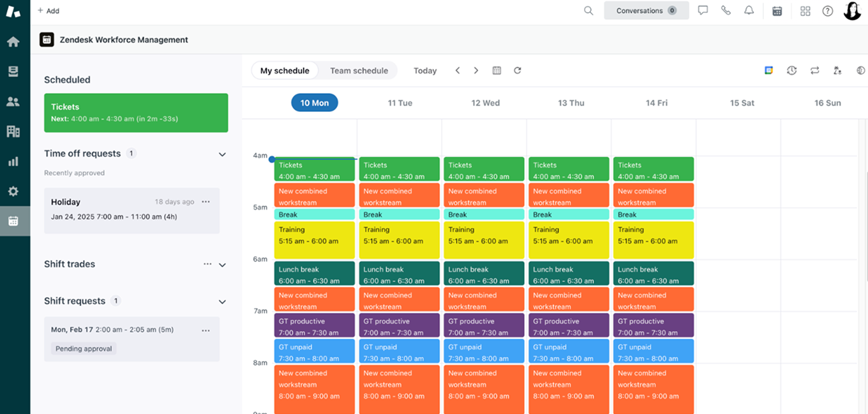Click the refresh schedule icon
The image size is (868, 414).
(x=518, y=70)
